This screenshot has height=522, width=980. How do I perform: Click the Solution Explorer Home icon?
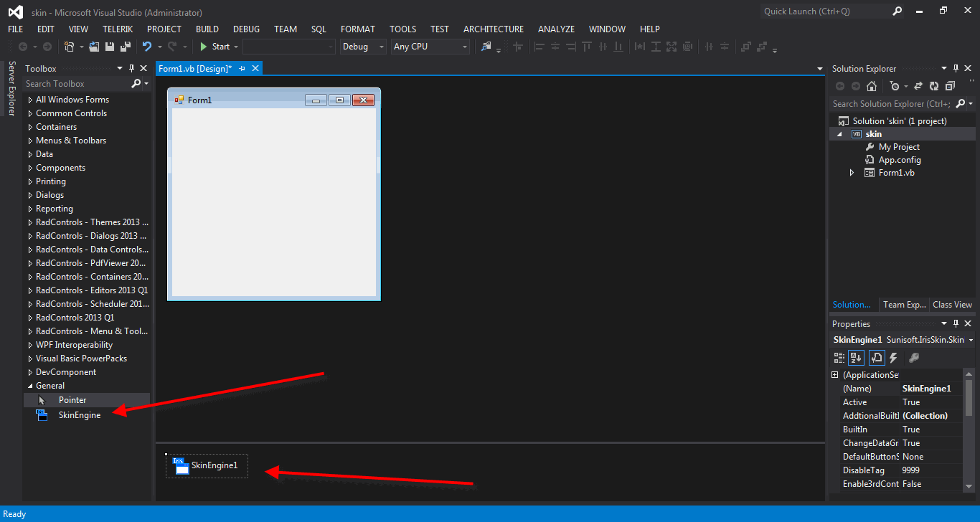872,86
